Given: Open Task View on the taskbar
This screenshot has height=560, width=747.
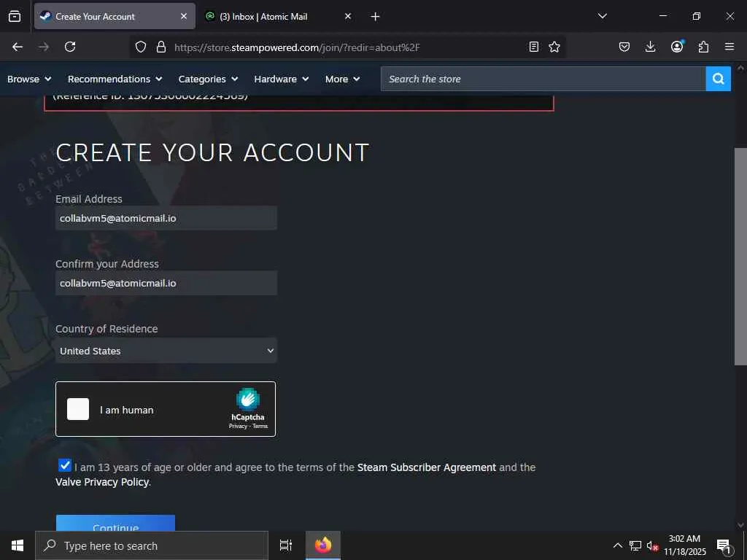Looking at the screenshot, I should coord(285,545).
